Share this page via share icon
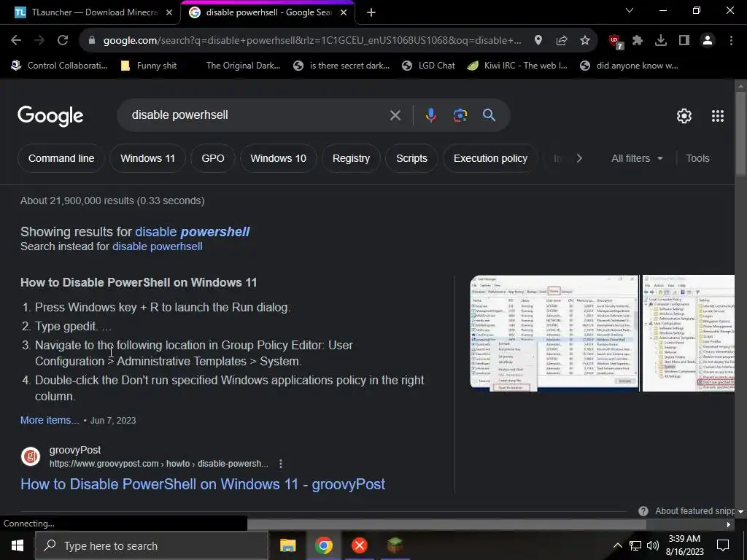The height and width of the screenshot is (560, 747). pyautogui.click(x=561, y=41)
